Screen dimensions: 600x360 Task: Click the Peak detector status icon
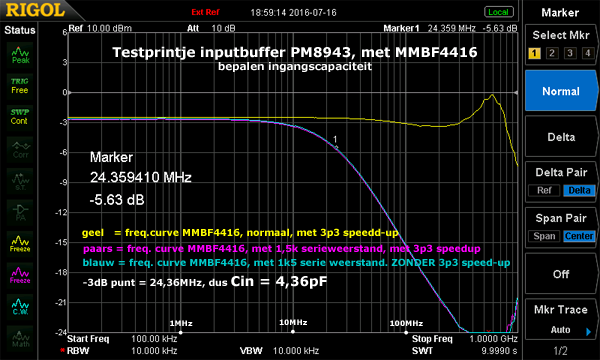(x=20, y=55)
